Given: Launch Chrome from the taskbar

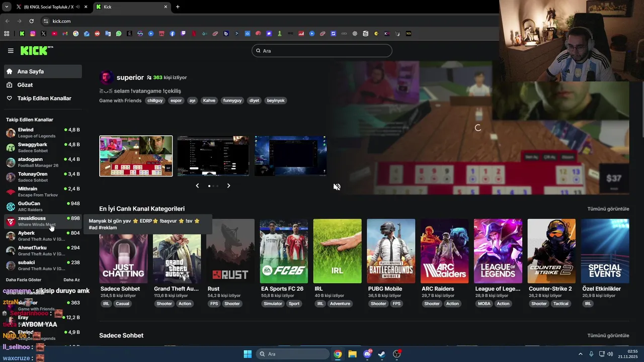Looking at the screenshot, I should [x=338, y=354].
